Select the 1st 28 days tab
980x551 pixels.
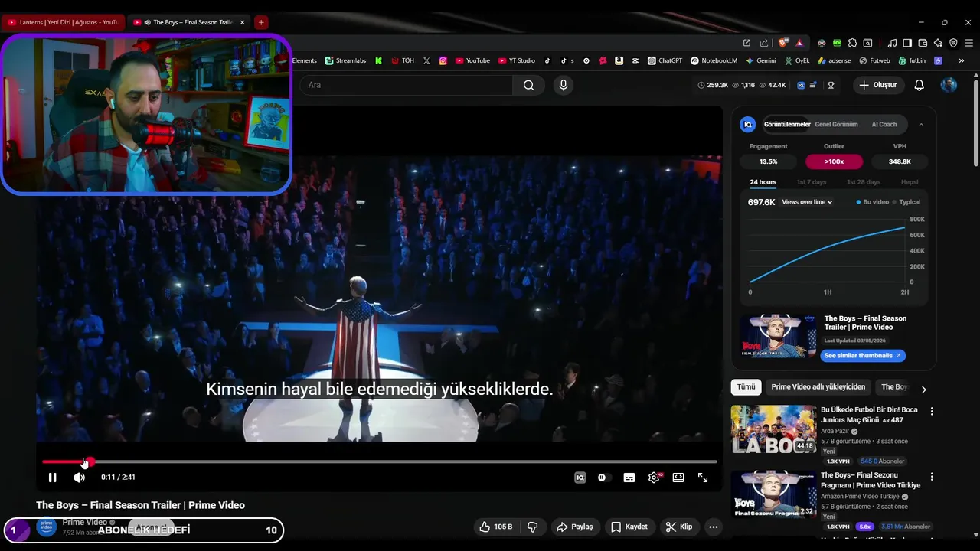click(x=864, y=182)
